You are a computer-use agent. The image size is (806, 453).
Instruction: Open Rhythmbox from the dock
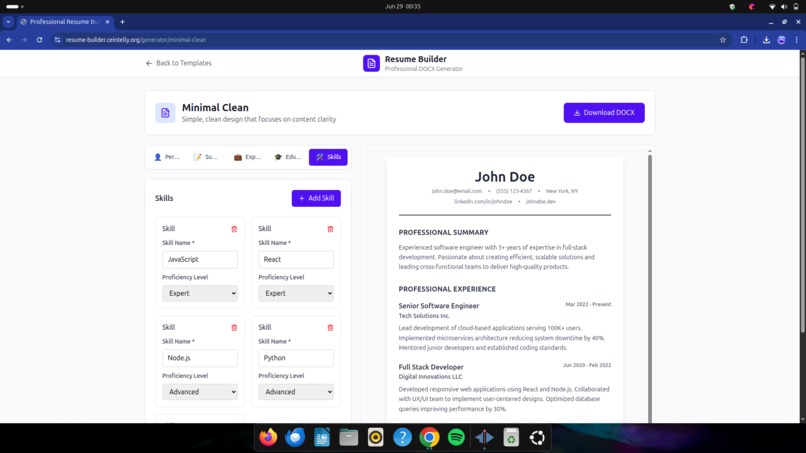coord(376,438)
